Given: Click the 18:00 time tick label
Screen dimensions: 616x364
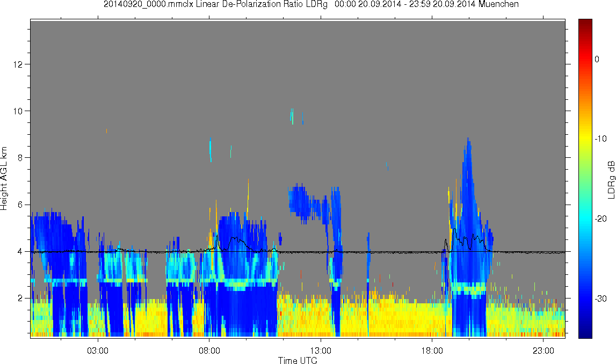Looking at the screenshot, I should pos(432,351).
